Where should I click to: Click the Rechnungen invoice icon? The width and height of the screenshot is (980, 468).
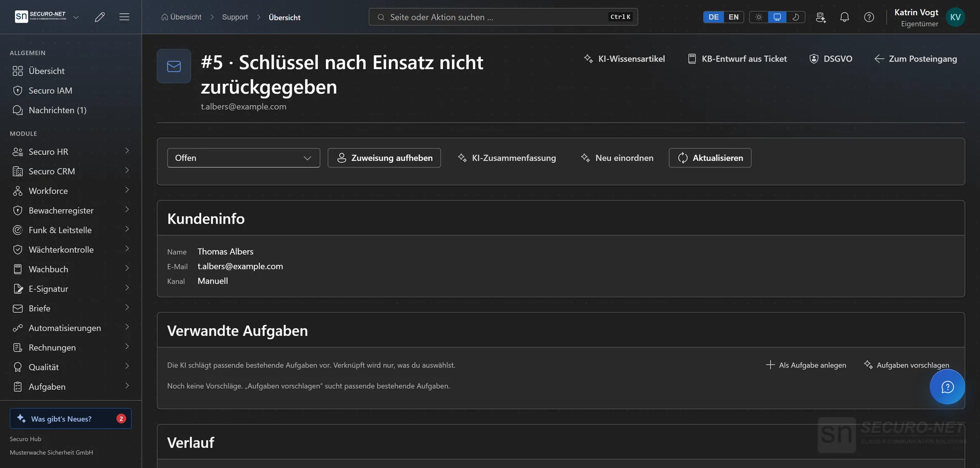18,348
